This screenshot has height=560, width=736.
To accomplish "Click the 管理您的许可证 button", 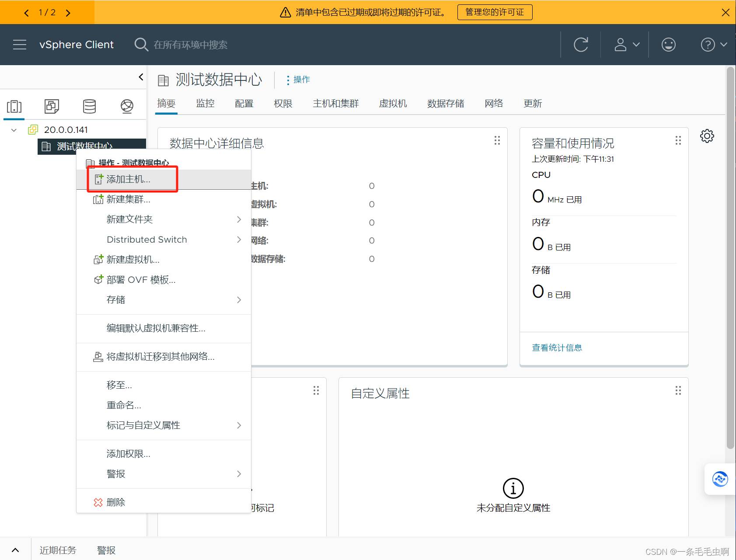I will 494,12.
